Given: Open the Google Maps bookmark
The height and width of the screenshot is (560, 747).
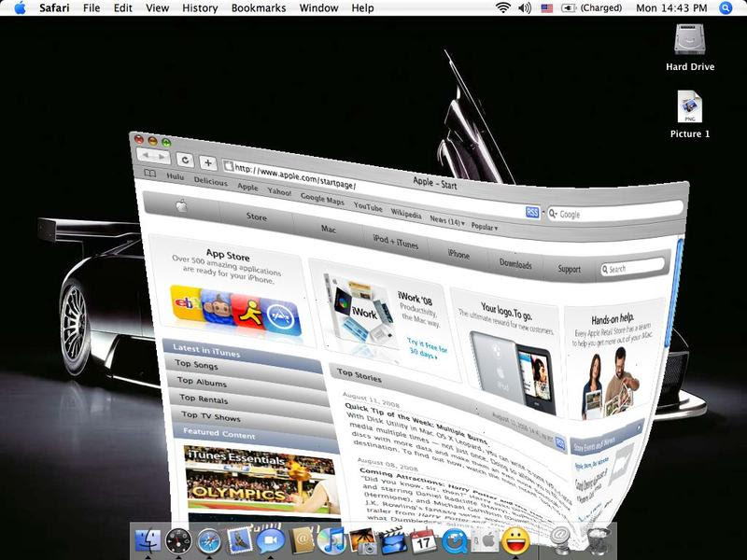Looking at the screenshot, I should pyautogui.click(x=322, y=199).
